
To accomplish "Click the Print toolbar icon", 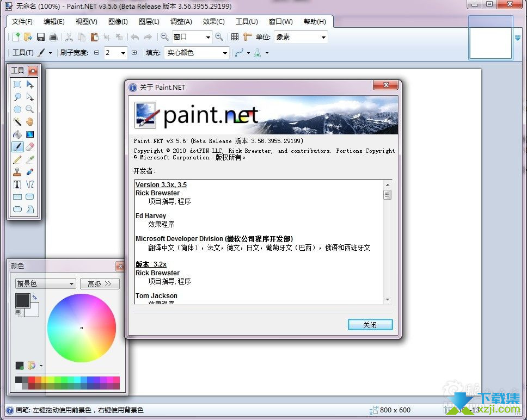I will click(53, 37).
